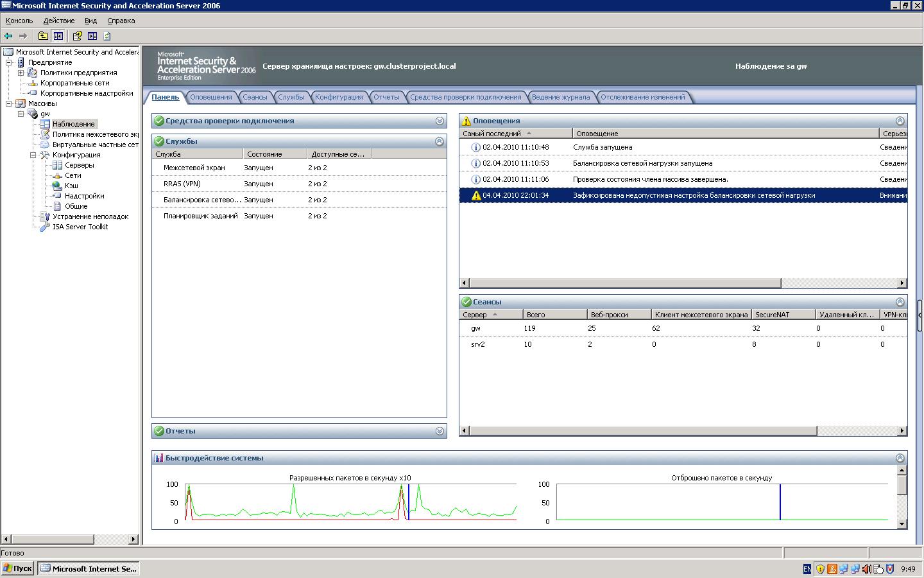924x578 pixels.
Task: Click the EN language indicator in taskbar
Action: coord(807,569)
